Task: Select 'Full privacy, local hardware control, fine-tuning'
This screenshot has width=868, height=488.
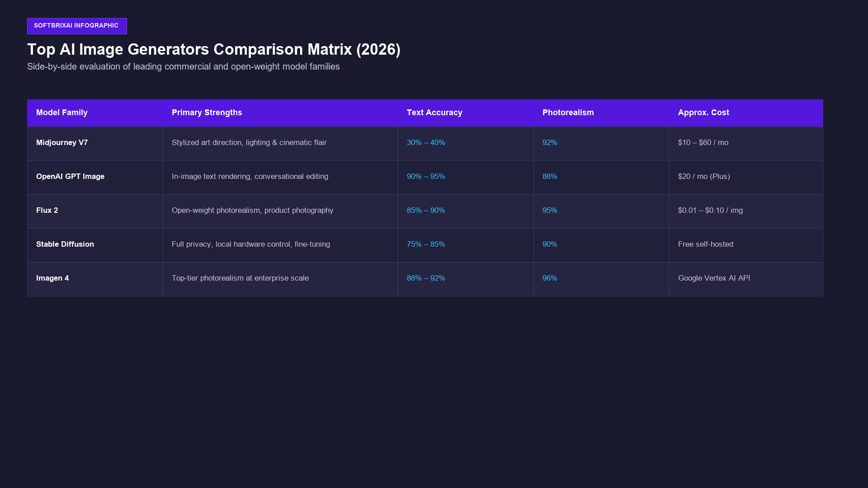Action: click(251, 244)
